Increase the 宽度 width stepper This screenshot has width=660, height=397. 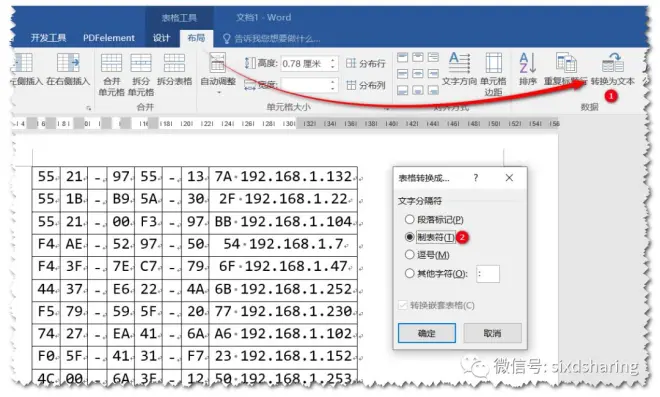click(333, 82)
